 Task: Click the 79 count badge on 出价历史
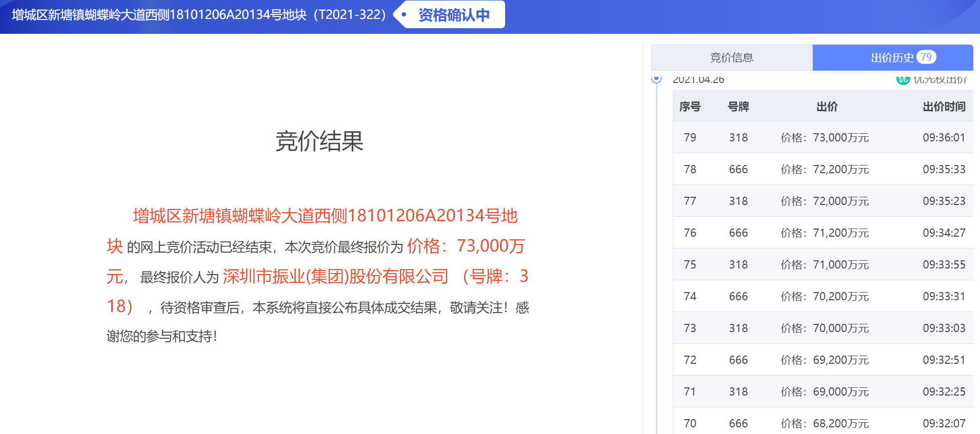[926, 57]
